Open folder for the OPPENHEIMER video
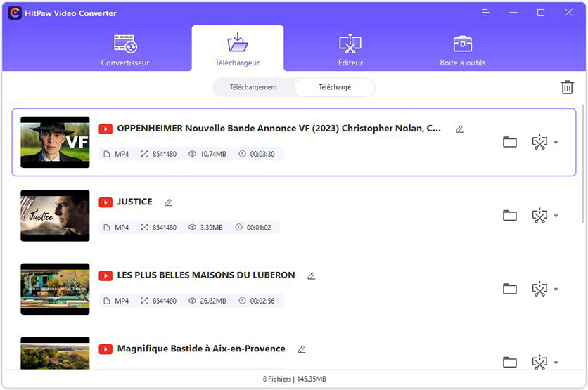The image size is (588, 390). [510, 142]
